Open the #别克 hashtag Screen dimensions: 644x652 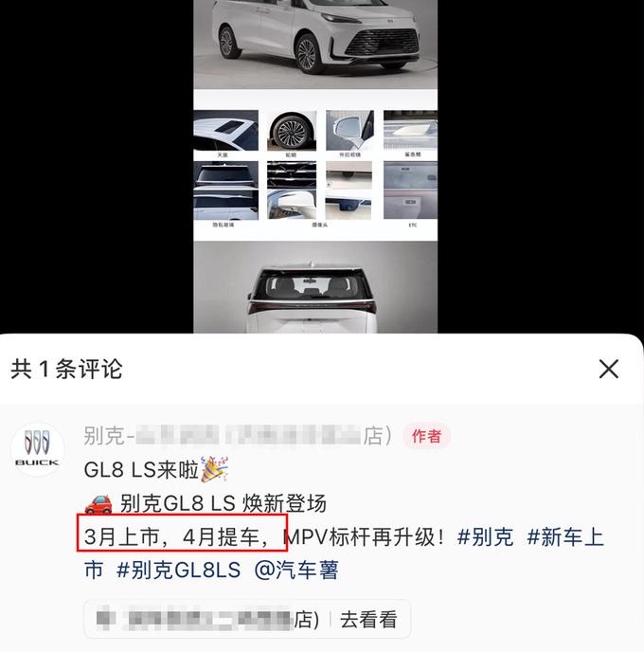coord(485,536)
